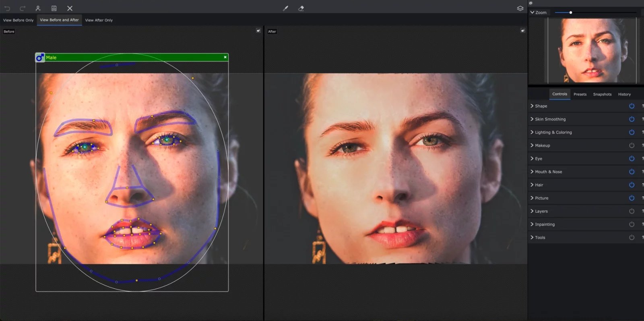The width and height of the screenshot is (644, 321).
Task: Open help for the Makeup section
Action: [x=642, y=145]
